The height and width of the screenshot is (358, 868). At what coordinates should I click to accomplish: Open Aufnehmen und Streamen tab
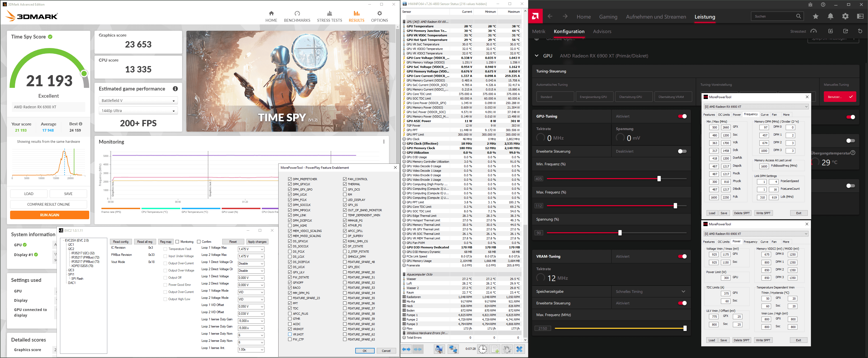point(656,16)
